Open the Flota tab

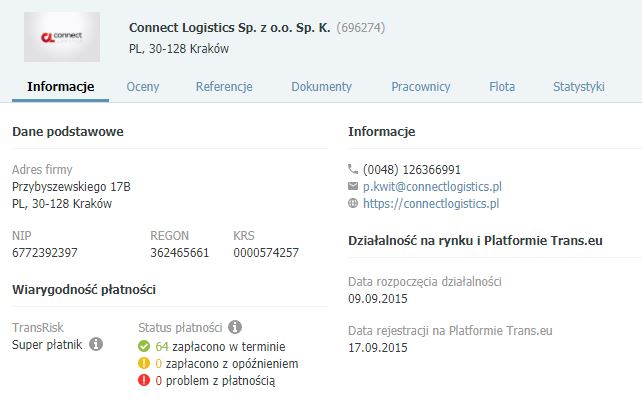point(502,87)
